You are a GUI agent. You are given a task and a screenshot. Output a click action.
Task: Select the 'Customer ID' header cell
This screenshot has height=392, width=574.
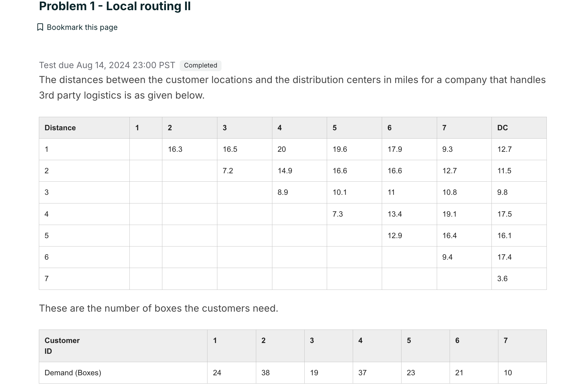[x=62, y=346]
